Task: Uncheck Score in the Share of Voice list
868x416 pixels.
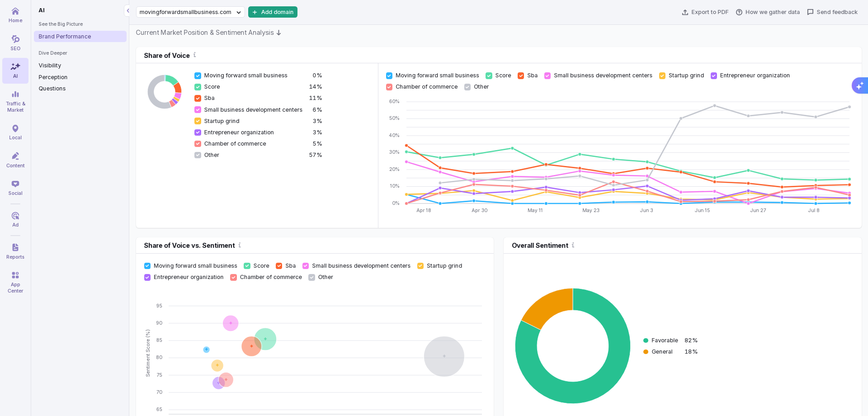Action: 198,87
